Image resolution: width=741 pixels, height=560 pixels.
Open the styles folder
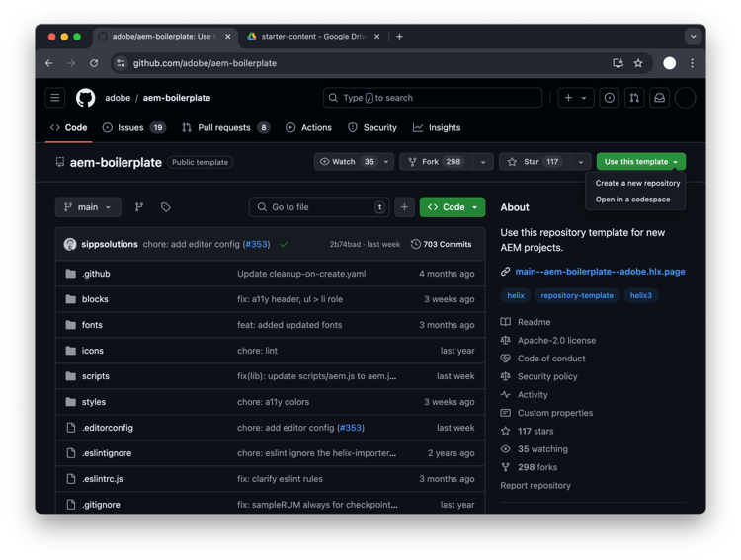tap(94, 402)
